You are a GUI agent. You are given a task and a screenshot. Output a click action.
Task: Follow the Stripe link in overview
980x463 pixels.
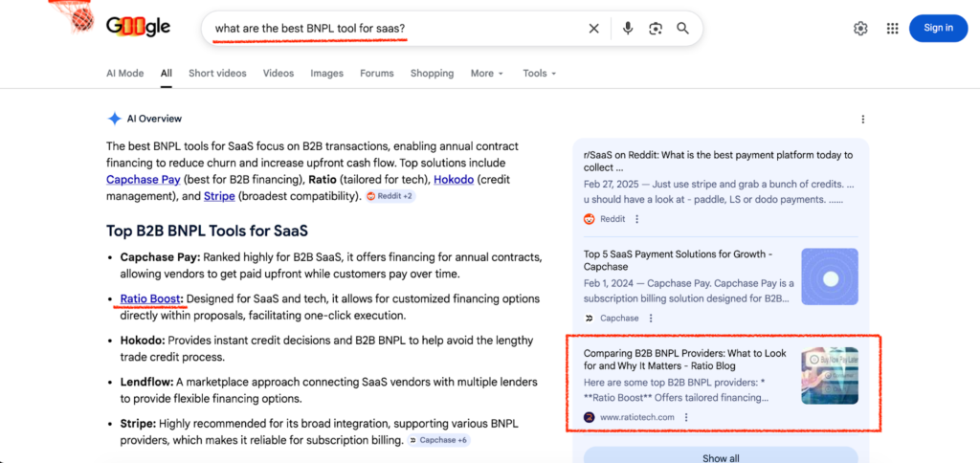[x=219, y=196]
